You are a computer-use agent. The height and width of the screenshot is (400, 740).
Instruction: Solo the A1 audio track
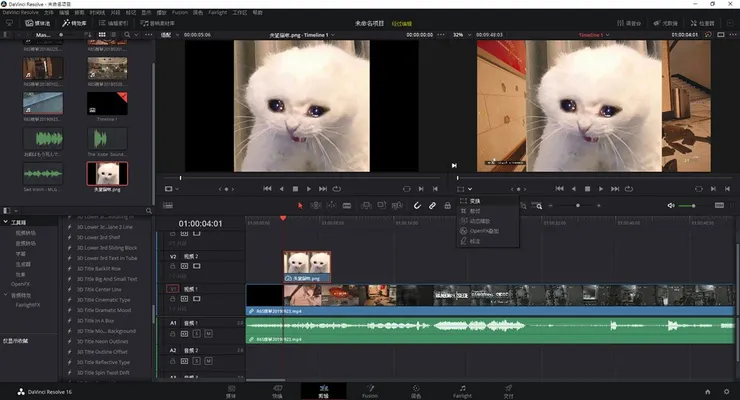coord(196,333)
